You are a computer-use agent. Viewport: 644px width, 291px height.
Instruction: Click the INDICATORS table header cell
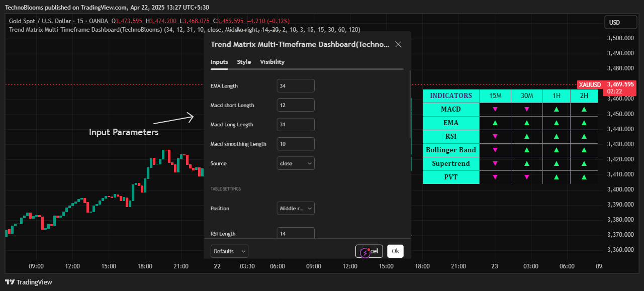click(x=451, y=96)
